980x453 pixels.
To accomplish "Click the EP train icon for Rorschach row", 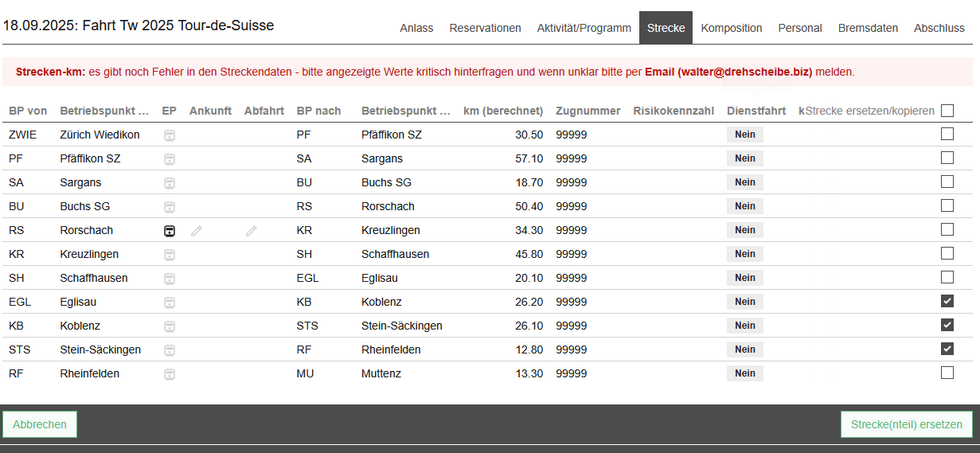I will (x=170, y=231).
